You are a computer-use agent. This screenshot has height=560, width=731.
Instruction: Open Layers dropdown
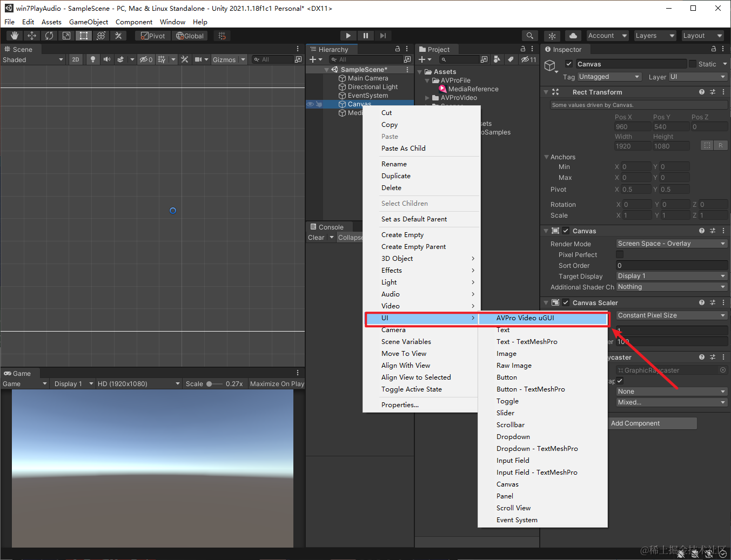[x=655, y=36]
